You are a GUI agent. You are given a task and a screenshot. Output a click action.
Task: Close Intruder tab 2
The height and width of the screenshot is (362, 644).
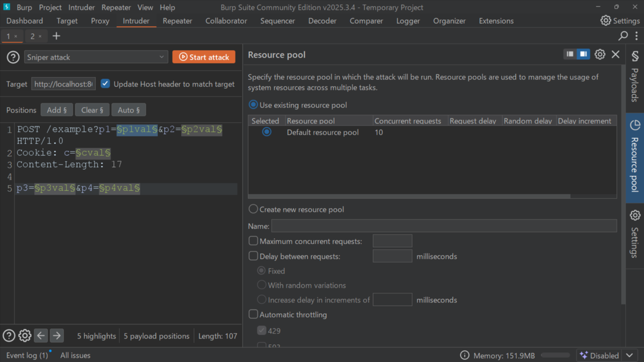point(40,36)
